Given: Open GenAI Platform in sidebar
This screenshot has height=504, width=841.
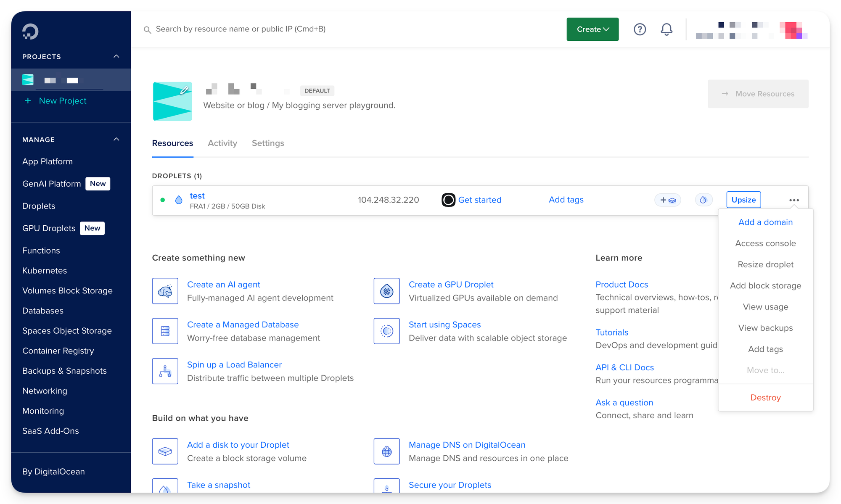Looking at the screenshot, I should coord(51,184).
